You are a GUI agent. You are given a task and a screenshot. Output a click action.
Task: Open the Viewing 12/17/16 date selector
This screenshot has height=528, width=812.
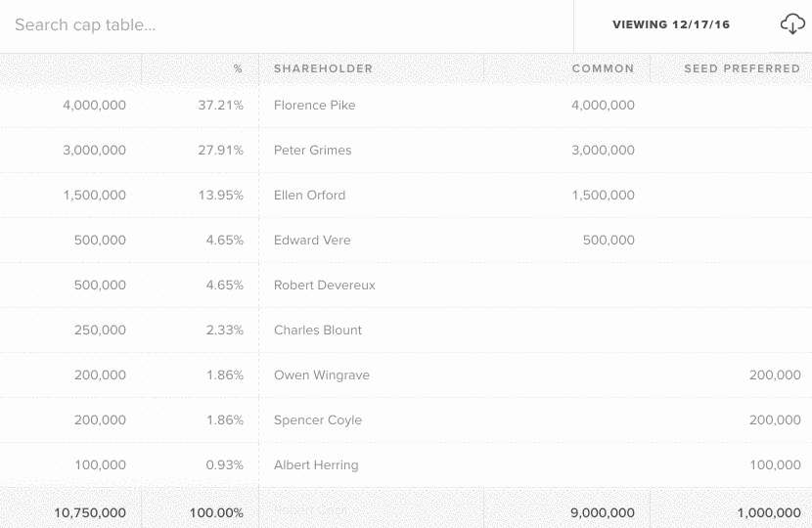(671, 25)
